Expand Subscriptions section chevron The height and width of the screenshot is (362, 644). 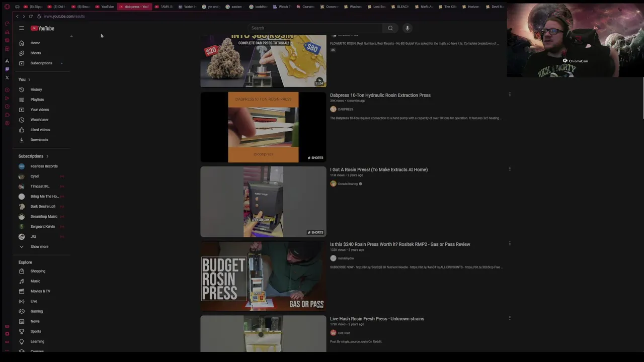[47, 156]
